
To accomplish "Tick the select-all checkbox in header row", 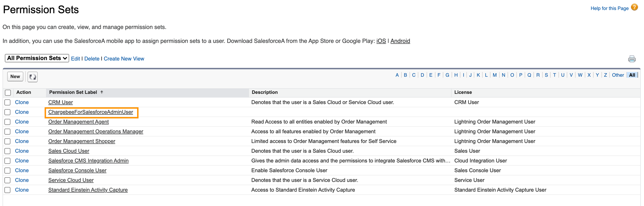I will pyautogui.click(x=8, y=93).
